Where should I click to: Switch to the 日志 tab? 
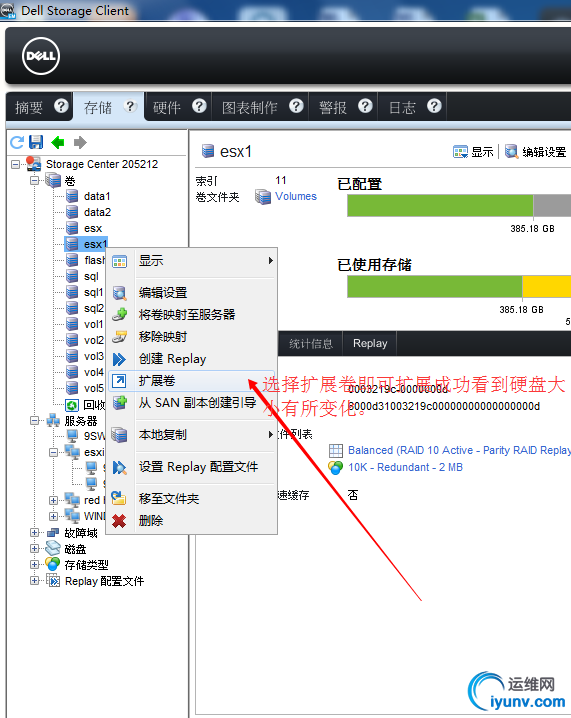[413, 107]
